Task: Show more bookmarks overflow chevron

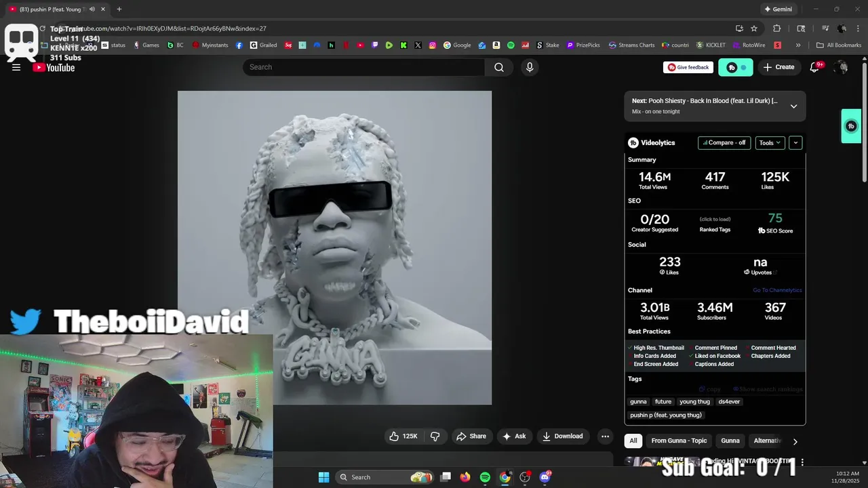Action: (x=798, y=45)
